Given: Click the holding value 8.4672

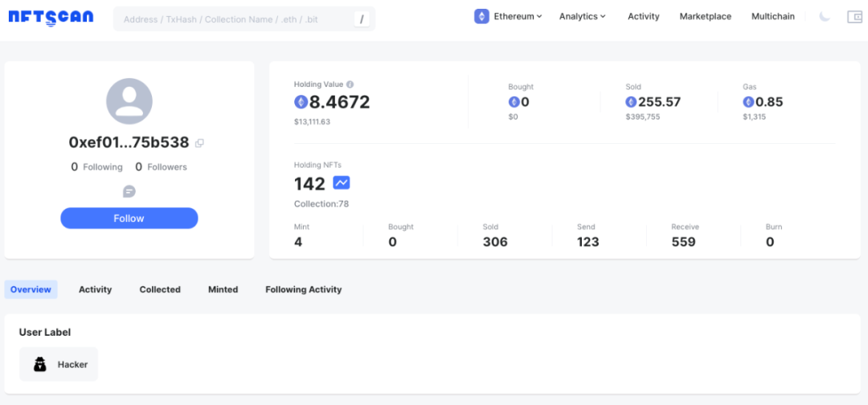Looking at the screenshot, I should (x=339, y=102).
